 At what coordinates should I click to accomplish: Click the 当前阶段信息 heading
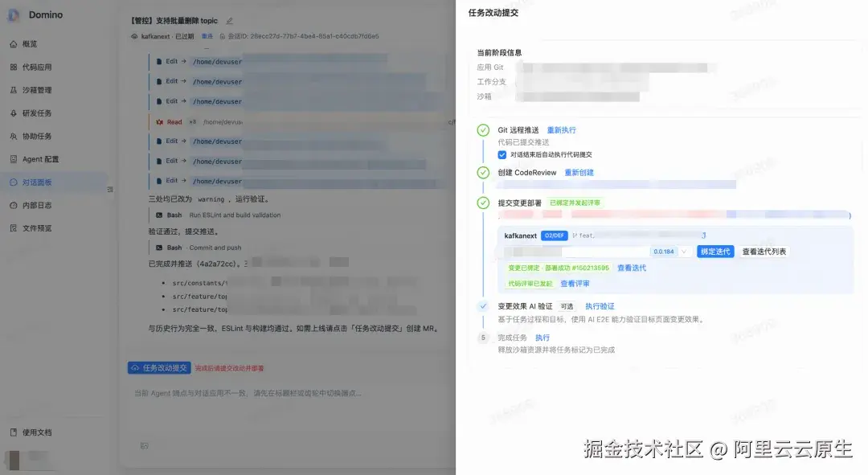tap(499, 52)
